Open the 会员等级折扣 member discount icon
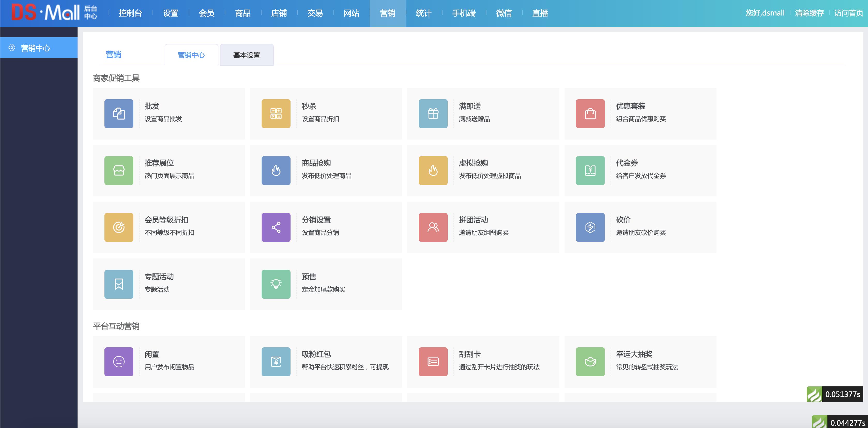Screen dimensions: 868x428 119,227
